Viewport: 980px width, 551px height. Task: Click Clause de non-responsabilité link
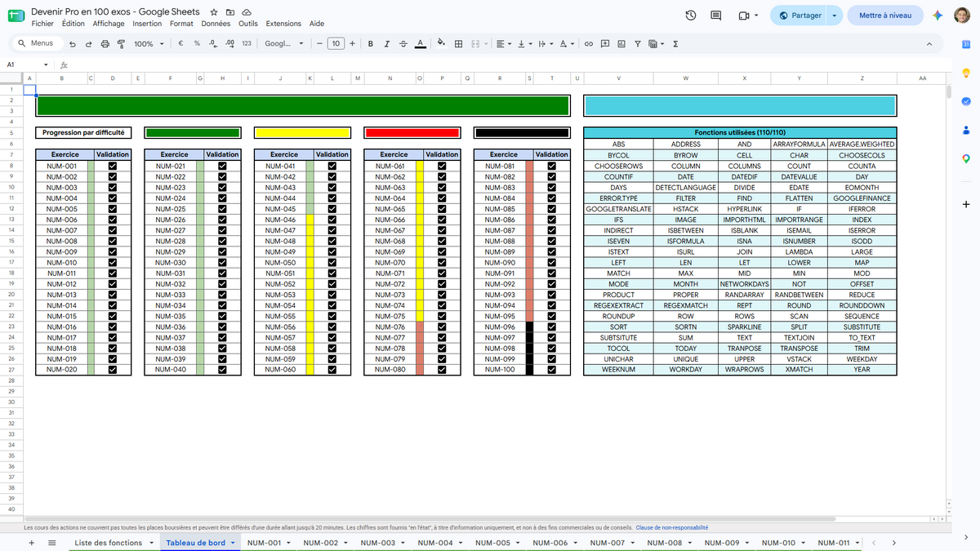pos(672,528)
